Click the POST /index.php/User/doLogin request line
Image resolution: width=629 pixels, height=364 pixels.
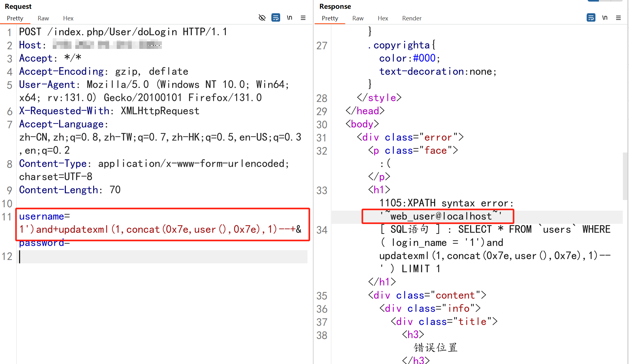(x=123, y=32)
